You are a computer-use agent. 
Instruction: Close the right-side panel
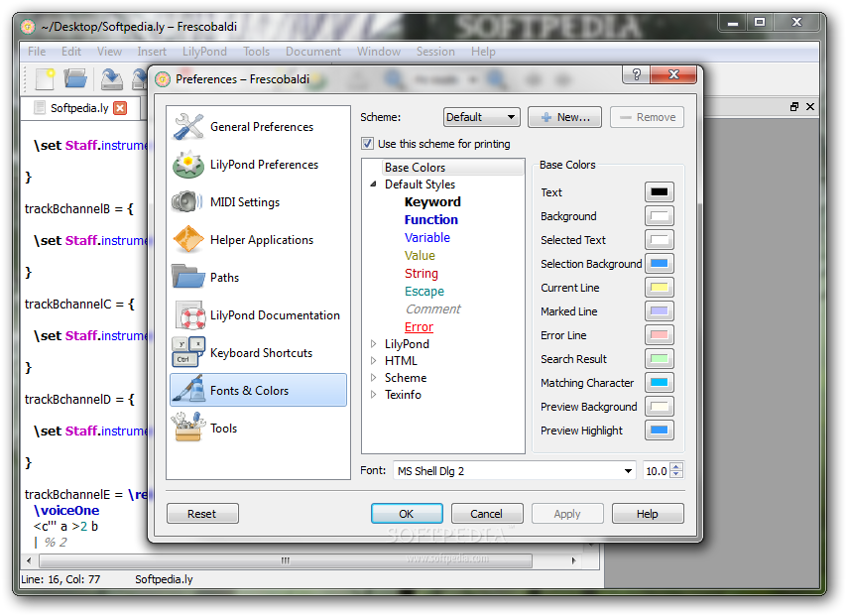810,107
